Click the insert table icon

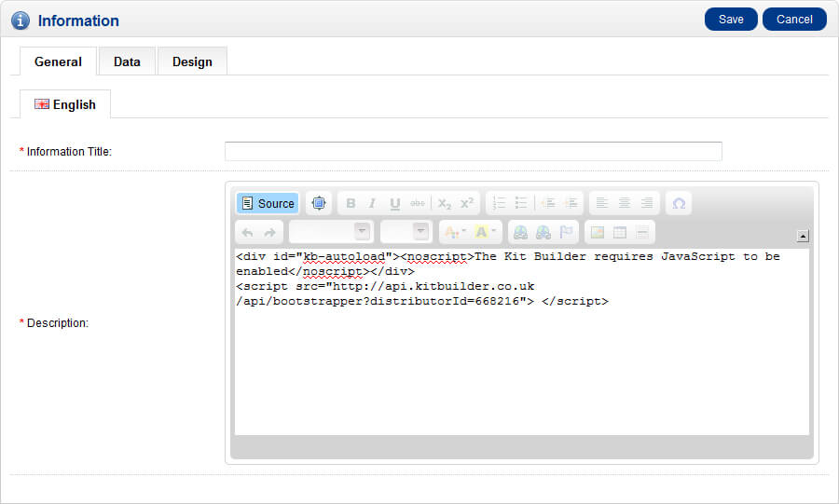pos(620,233)
